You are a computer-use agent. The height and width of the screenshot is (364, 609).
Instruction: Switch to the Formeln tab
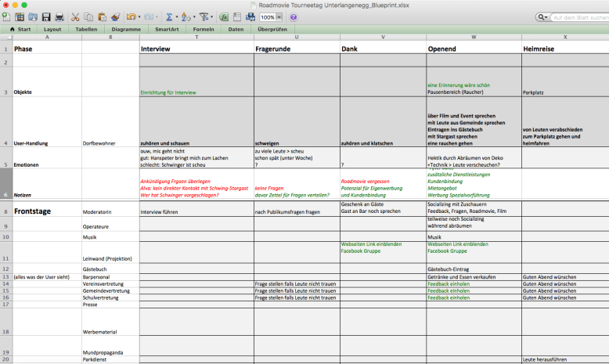point(203,29)
